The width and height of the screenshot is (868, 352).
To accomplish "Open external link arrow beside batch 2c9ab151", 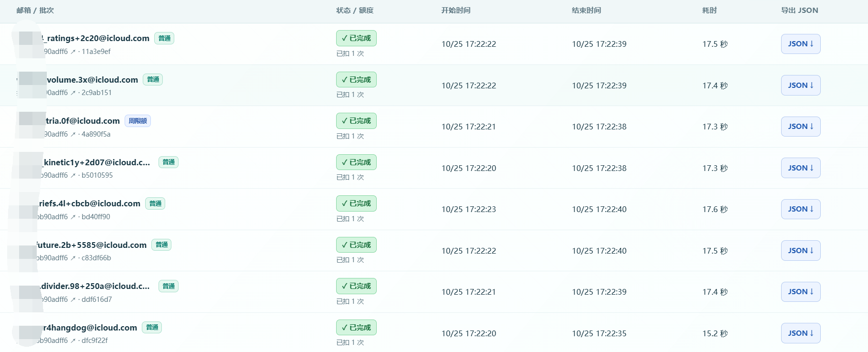I will pos(73,93).
